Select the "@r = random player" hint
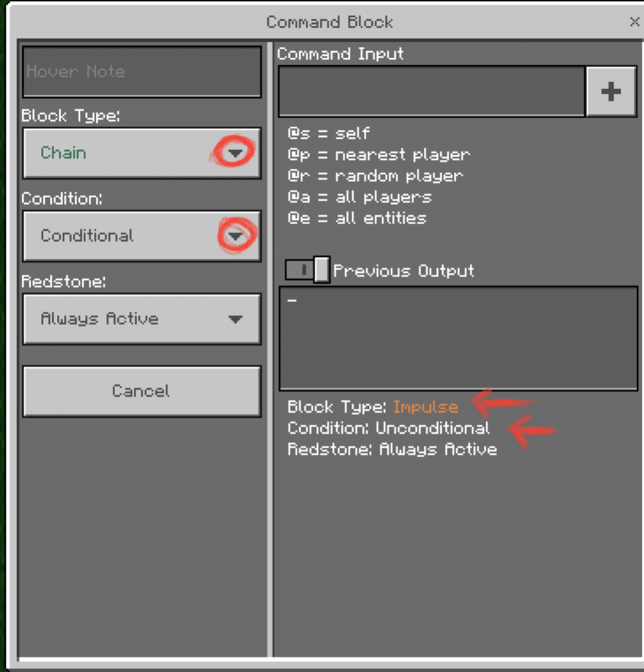644x672 pixels. click(375, 176)
